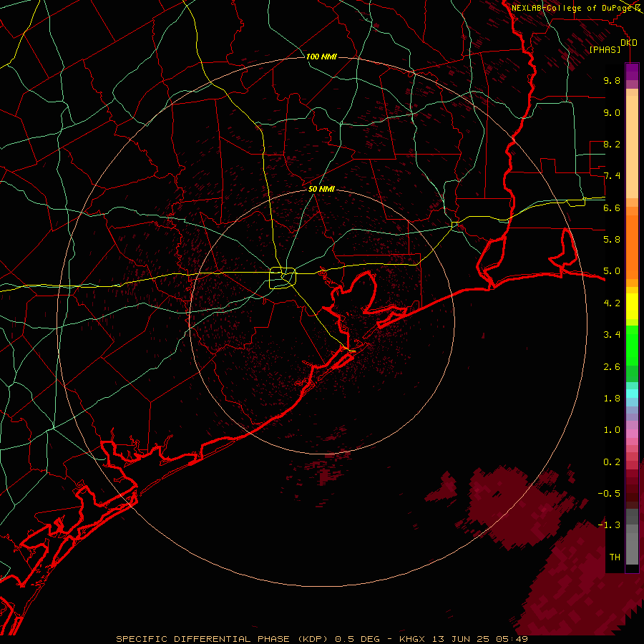
Task: Click the pink color bar segment beside 1.0
Action: click(x=632, y=433)
